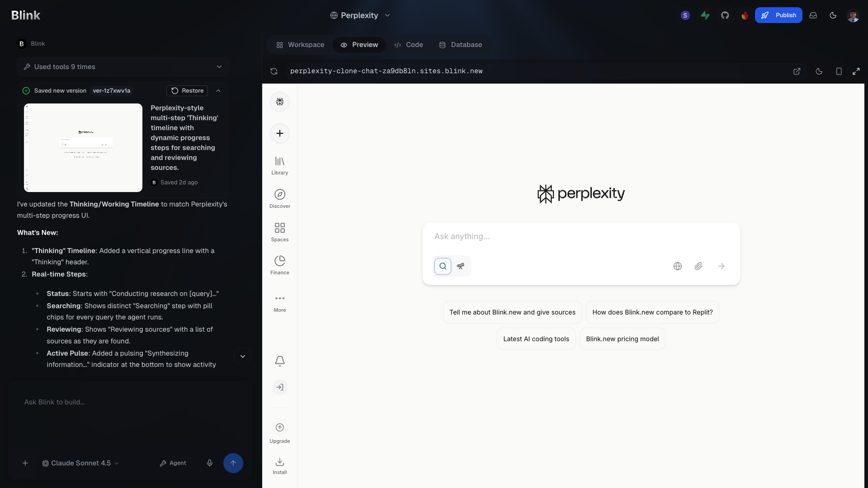Open Spaces grid icon
The image size is (868, 488).
tap(280, 232)
